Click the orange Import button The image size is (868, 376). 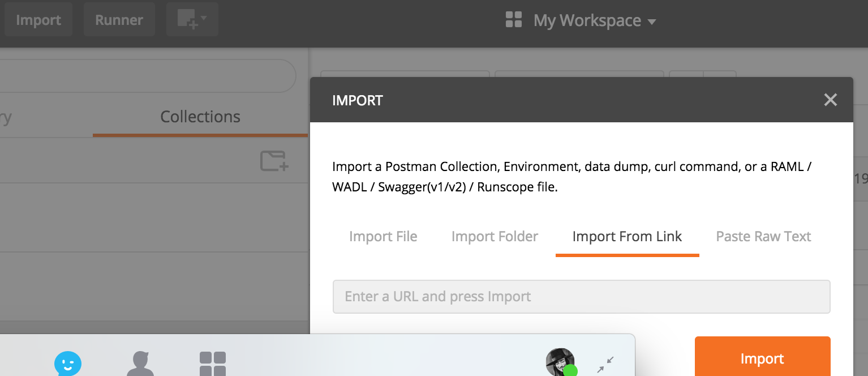pos(762,356)
